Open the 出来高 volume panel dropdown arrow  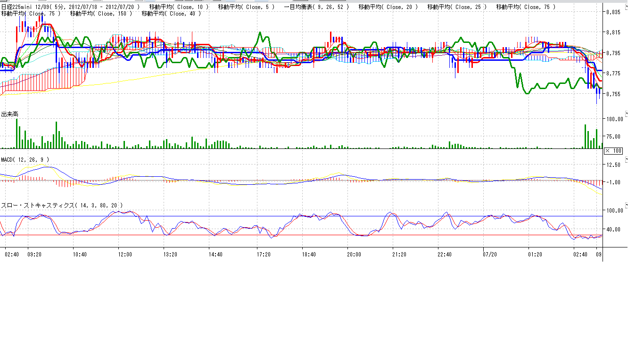[x=627, y=114]
